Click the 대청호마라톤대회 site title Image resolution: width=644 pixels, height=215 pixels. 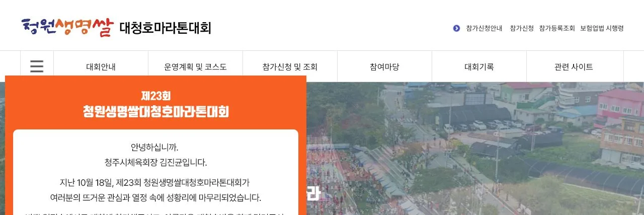click(165, 28)
